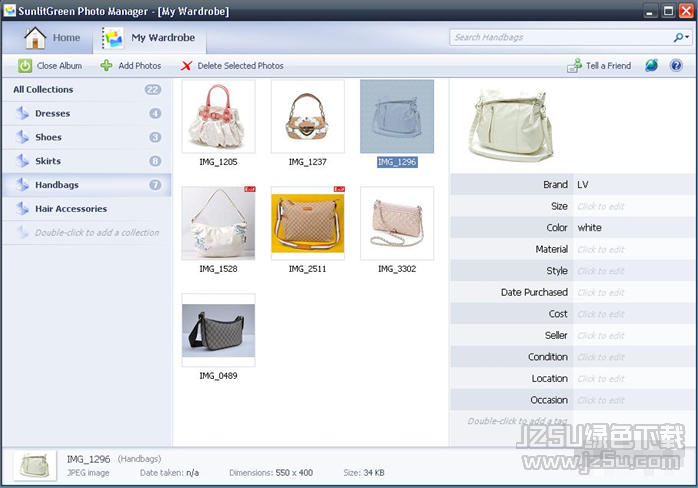Click Tell a Friend button
The width and height of the screenshot is (698, 488).
(599, 66)
